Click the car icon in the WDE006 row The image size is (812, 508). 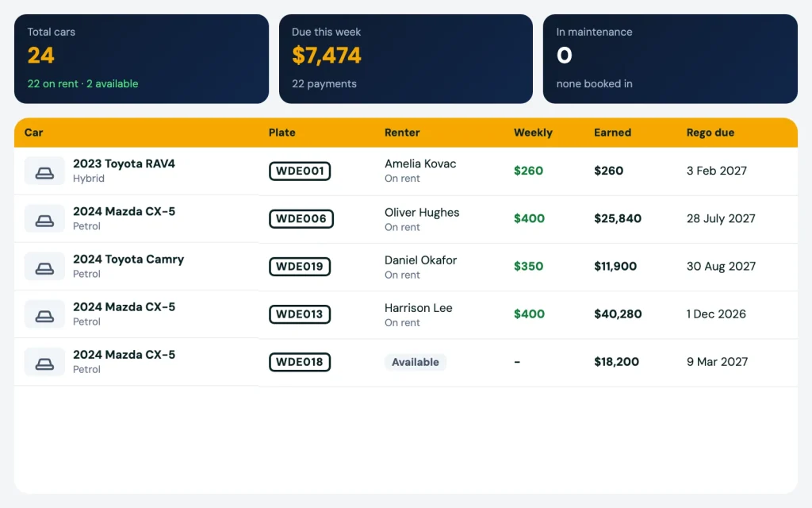click(44, 219)
